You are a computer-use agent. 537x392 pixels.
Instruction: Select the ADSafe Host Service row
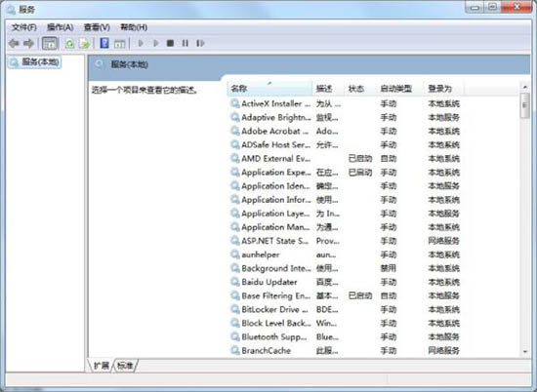(x=346, y=144)
